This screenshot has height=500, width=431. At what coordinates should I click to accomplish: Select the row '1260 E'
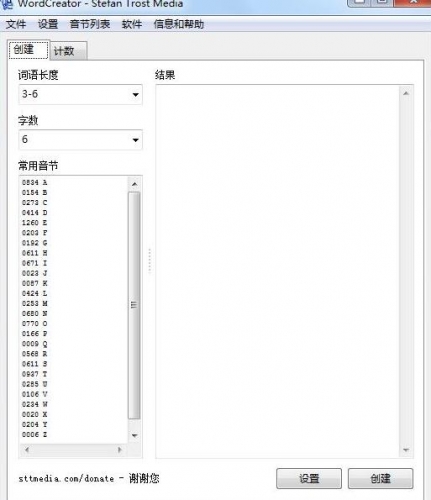click(x=34, y=223)
